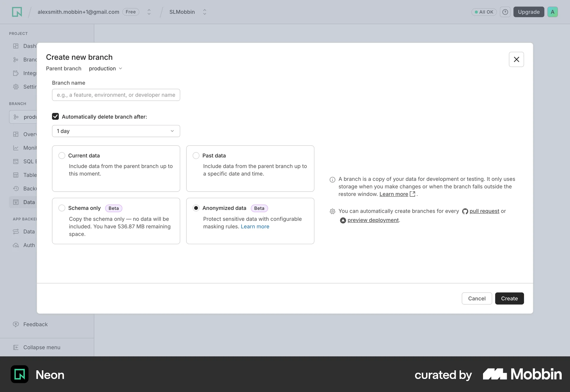Select the Schema only radio option

coord(62,208)
